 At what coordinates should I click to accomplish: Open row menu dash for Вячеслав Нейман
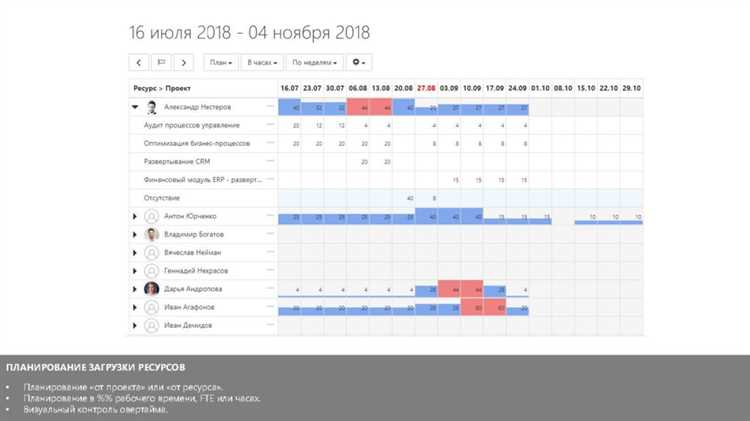coord(270,252)
